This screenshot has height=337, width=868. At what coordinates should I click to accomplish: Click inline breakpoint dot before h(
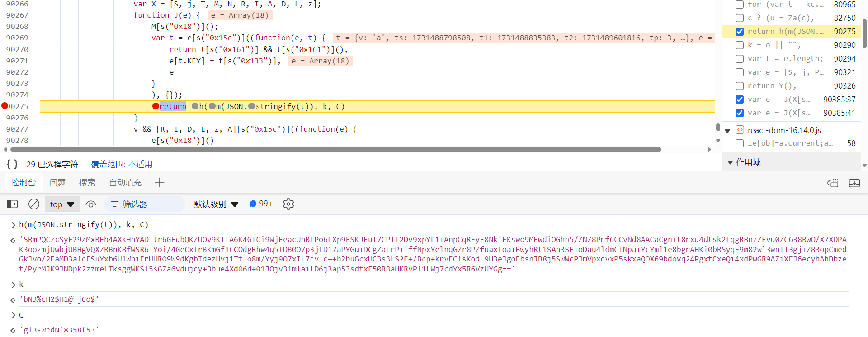coord(195,106)
